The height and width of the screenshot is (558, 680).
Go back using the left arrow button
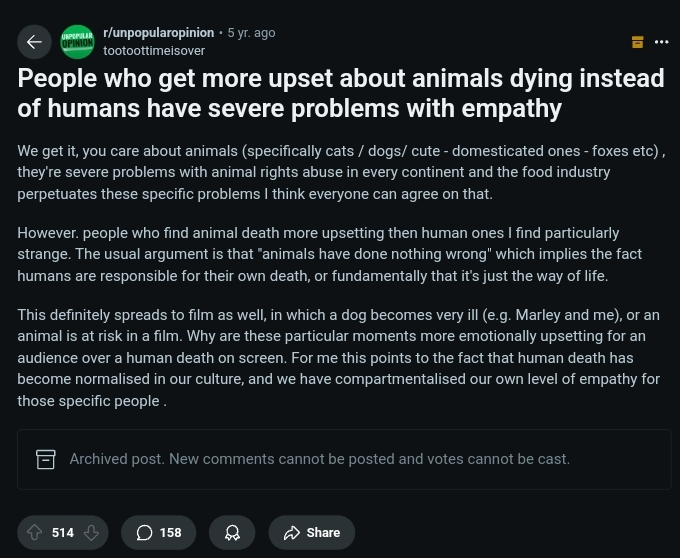(34, 42)
